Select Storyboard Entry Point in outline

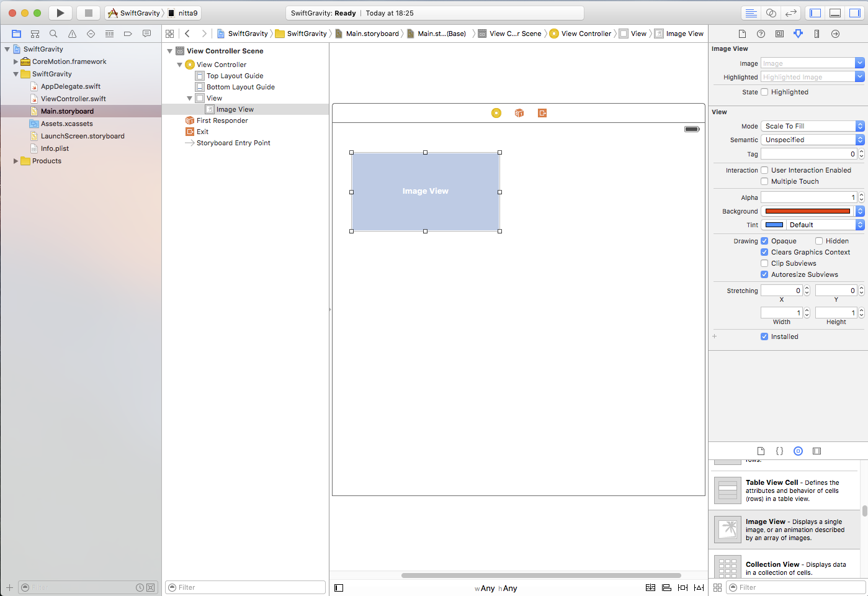coord(233,143)
